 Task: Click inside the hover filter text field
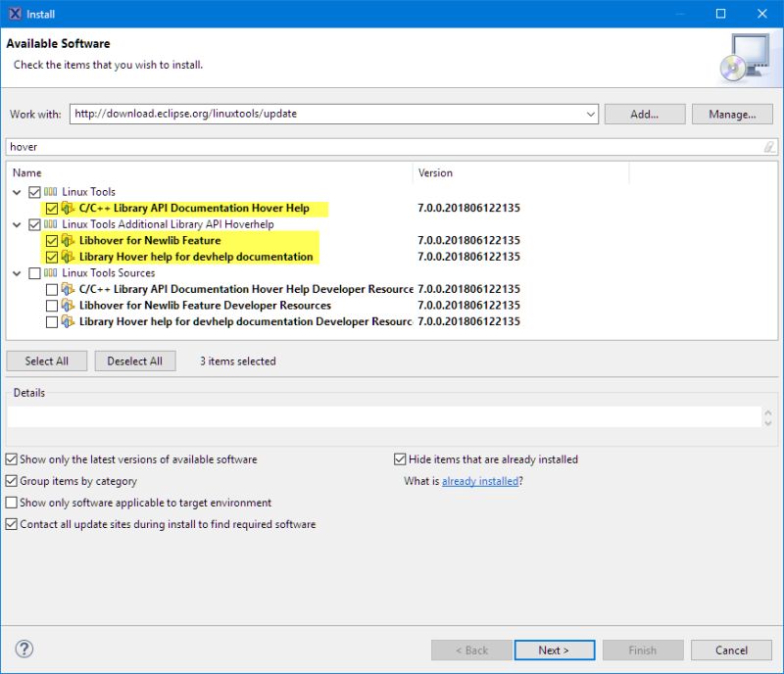tap(196, 146)
